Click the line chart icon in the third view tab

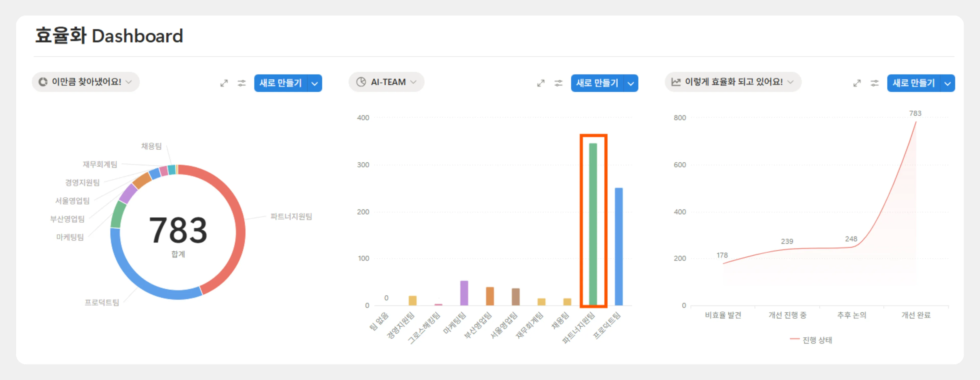[676, 82]
